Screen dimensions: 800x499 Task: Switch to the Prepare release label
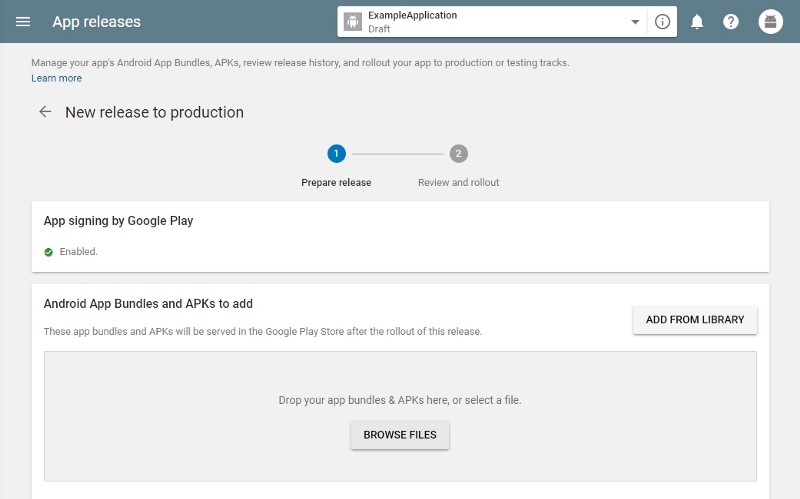(x=336, y=183)
